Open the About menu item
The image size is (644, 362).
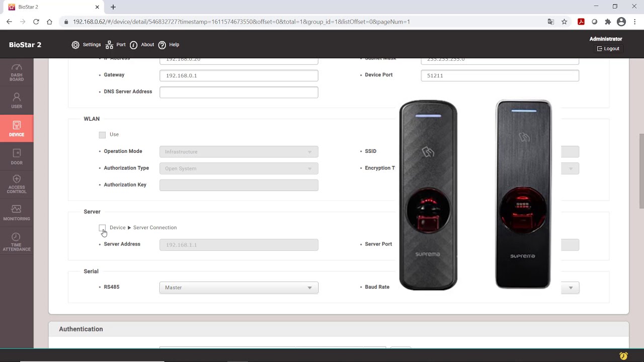142,45
